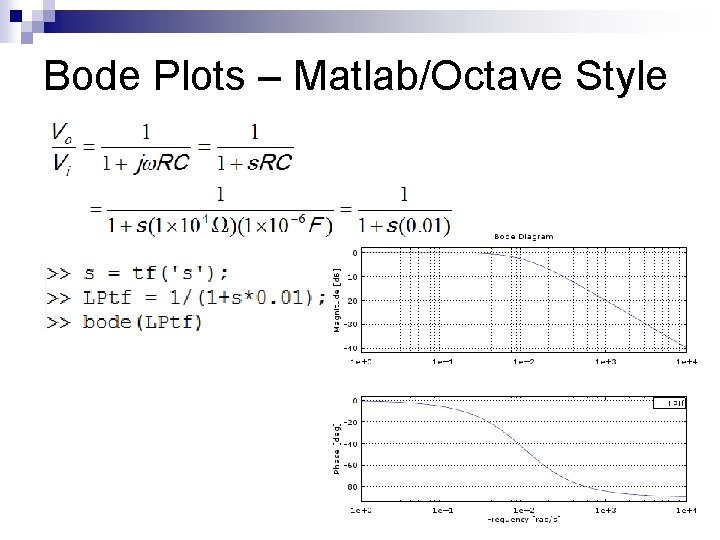Click the 1e+4 tick under the magnitude plot

(686, 362)
